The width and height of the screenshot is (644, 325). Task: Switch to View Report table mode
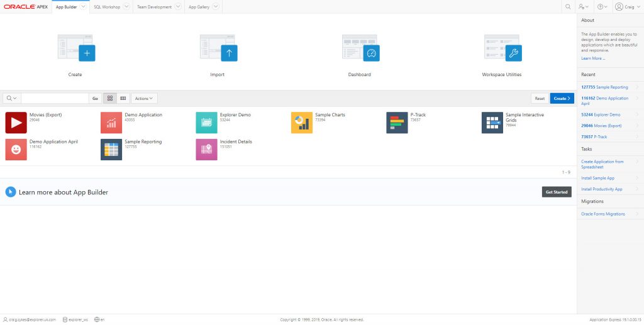123,99
